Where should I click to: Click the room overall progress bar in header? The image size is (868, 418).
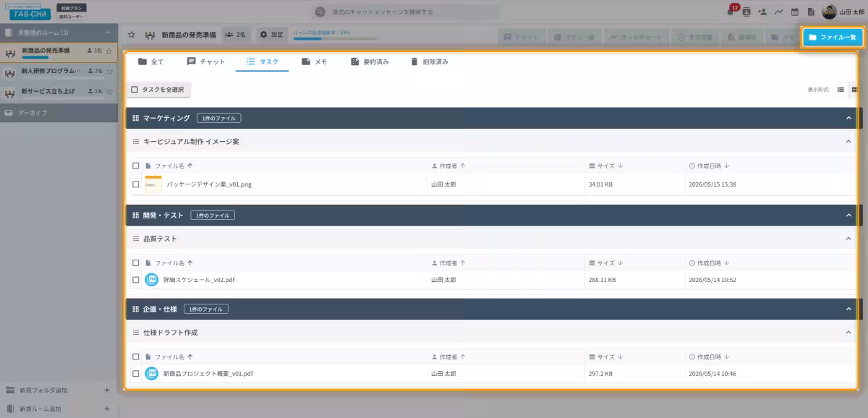336,39
